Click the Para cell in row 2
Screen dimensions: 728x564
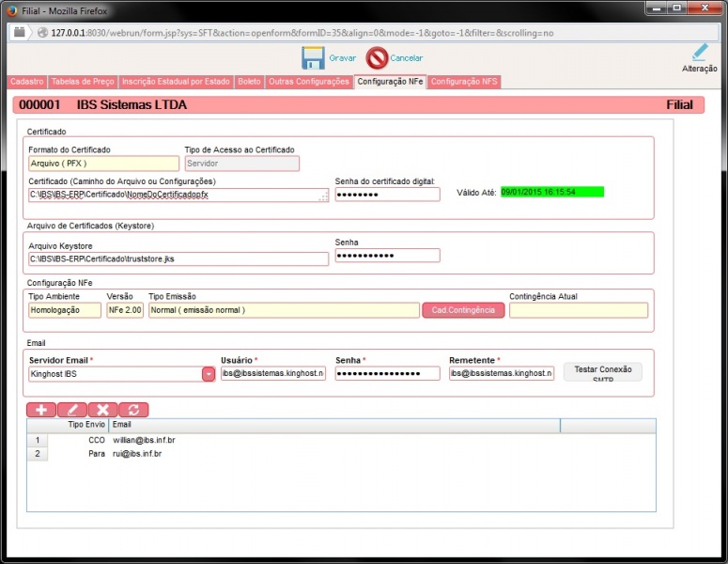(x=97, y=454)
